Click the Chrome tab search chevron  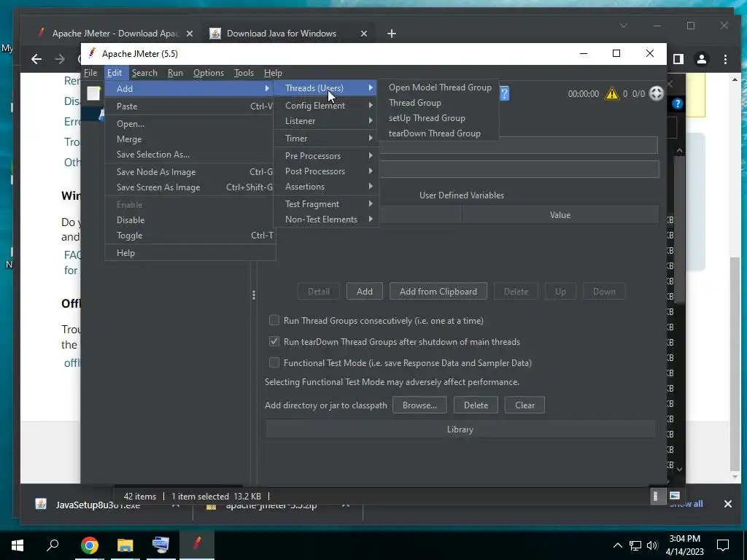tap(624, 26)
